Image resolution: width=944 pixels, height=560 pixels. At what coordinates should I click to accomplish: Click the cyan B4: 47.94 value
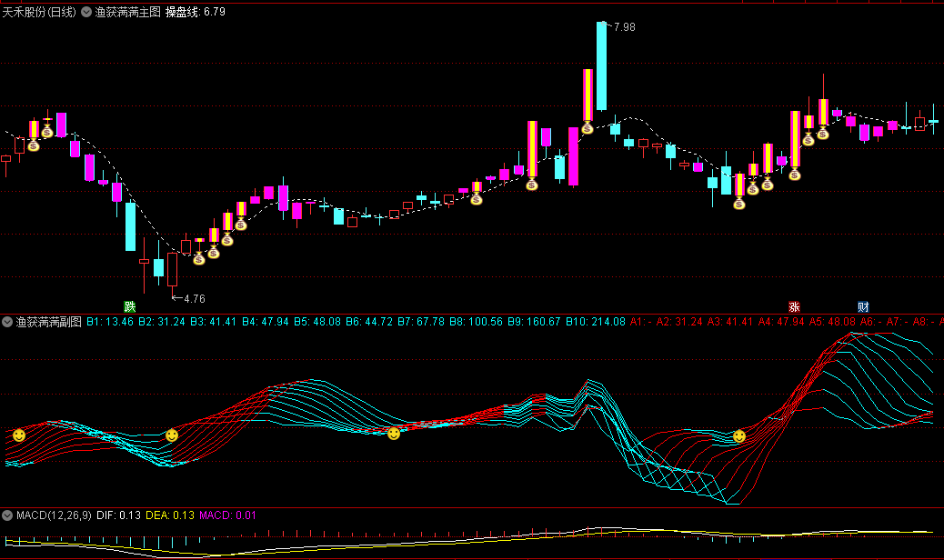(x=266, y=322)
